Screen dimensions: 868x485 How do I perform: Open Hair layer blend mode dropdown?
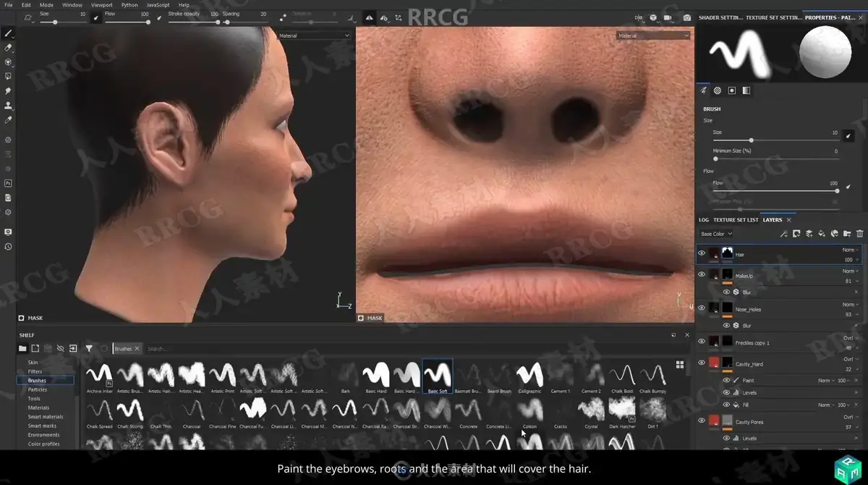pyautogui.click(x=851, y=250)
